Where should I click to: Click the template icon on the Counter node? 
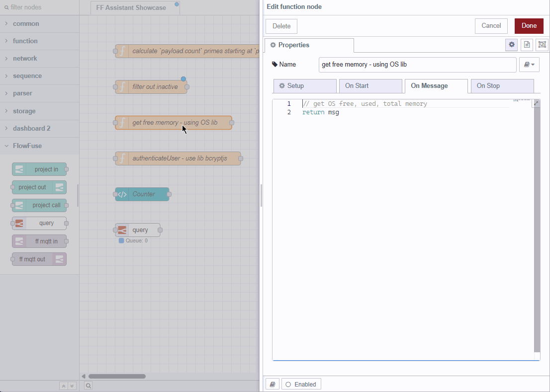[x=122, y=194]
